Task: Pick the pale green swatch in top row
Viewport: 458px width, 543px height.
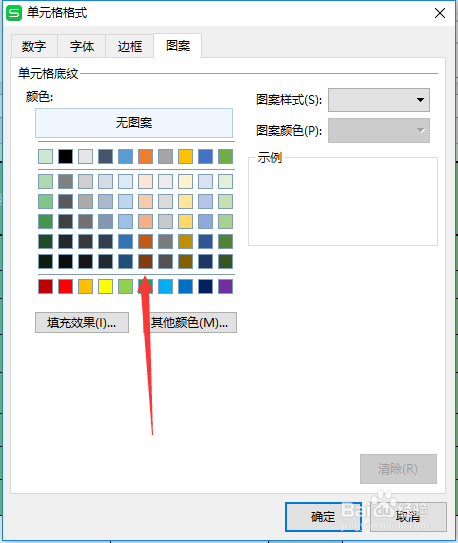Action: pos(45,157)
